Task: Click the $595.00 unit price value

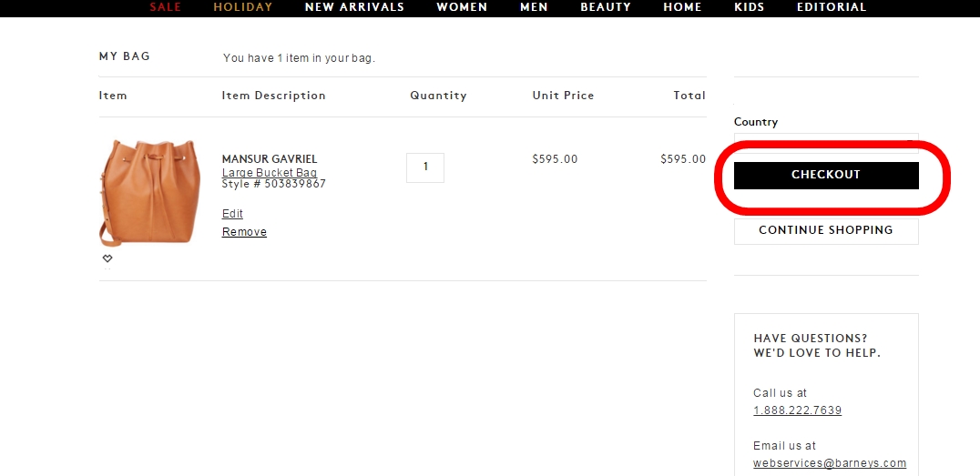Action: [x=555, y=159]
